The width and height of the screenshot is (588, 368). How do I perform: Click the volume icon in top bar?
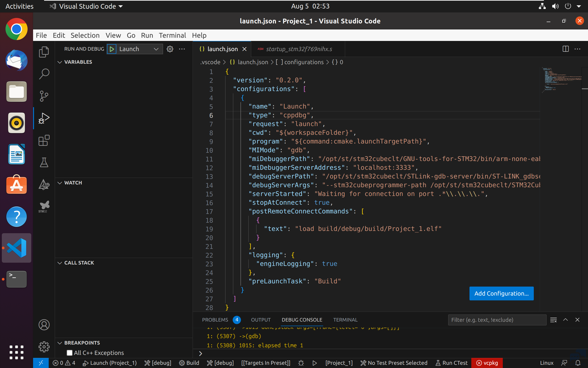[x=555, y=6]
